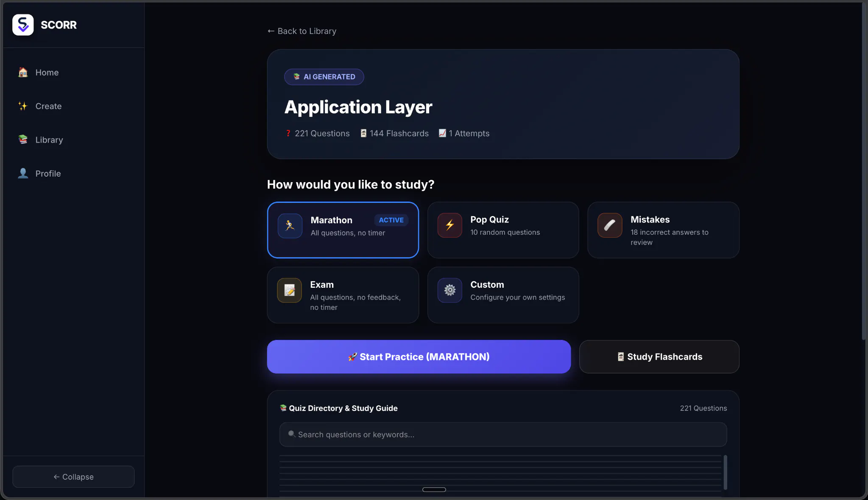Open Study Flashcards

point(659,357)
